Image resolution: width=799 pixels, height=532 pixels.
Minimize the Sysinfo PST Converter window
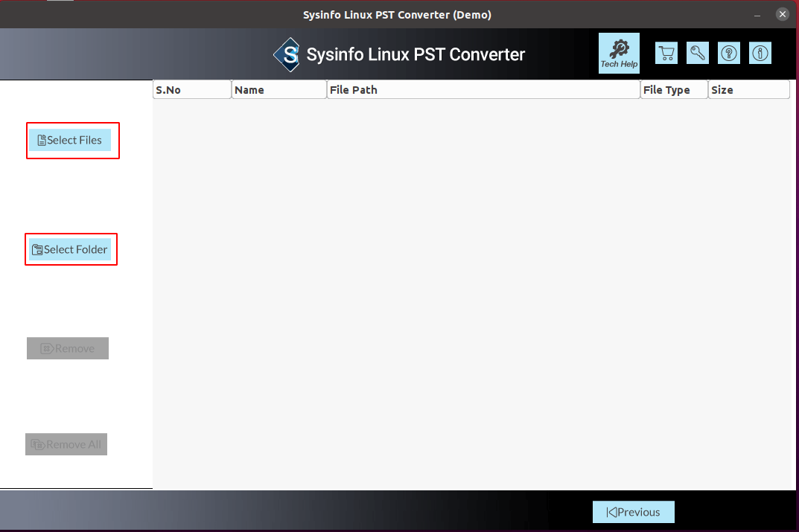coord(757,15)
